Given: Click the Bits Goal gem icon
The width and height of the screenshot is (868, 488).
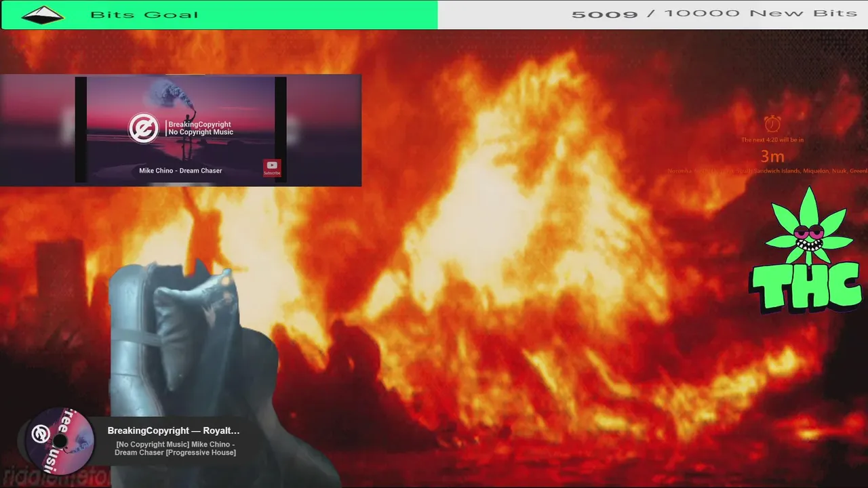Looking at the screenshot, I should [x=43, y=14].
